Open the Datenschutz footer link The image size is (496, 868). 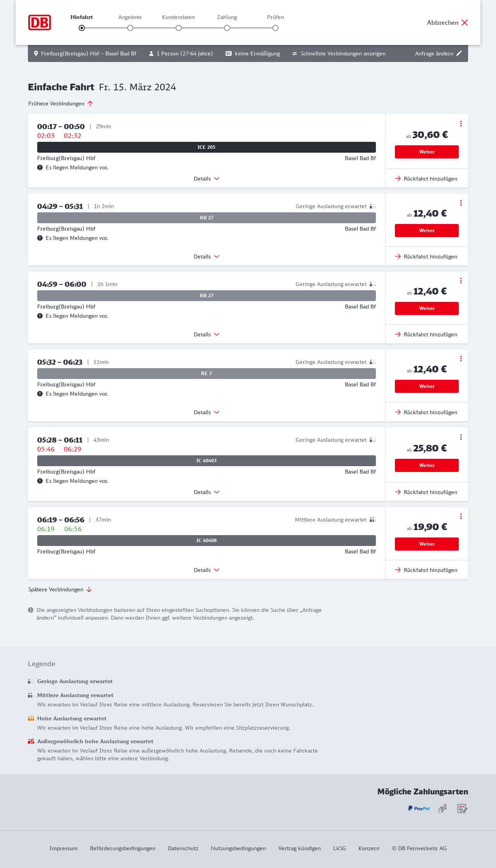click(183, 848)
